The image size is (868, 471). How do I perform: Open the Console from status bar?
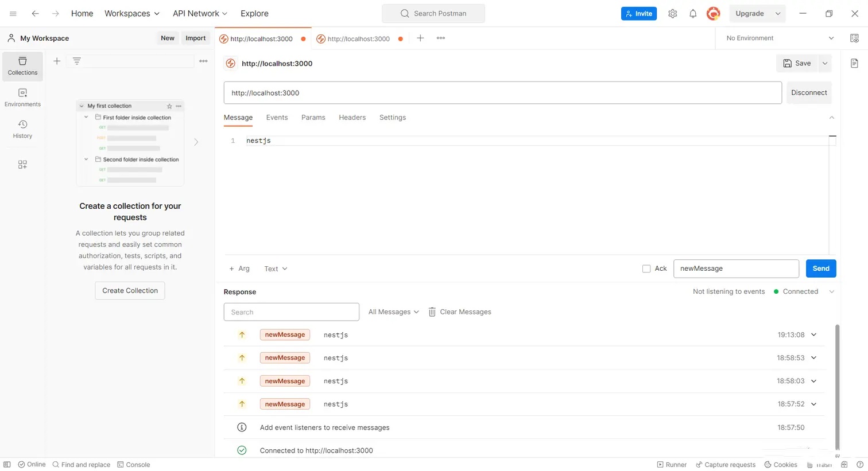click(x=134, y=465)
